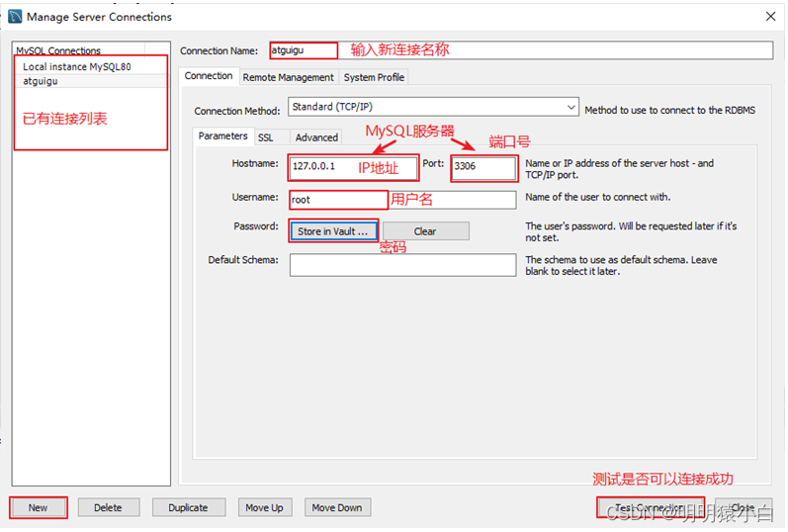Screen dimensions: 788x532
Task: Close the Manage Server Connections dialog
Action: [770, 17]
